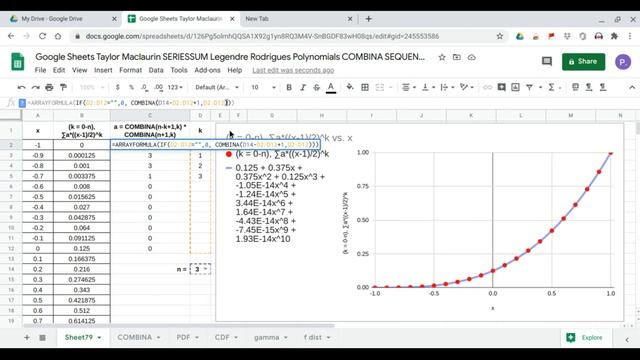Open the fill color picker
640x360 pixels.
click(350, 87)
